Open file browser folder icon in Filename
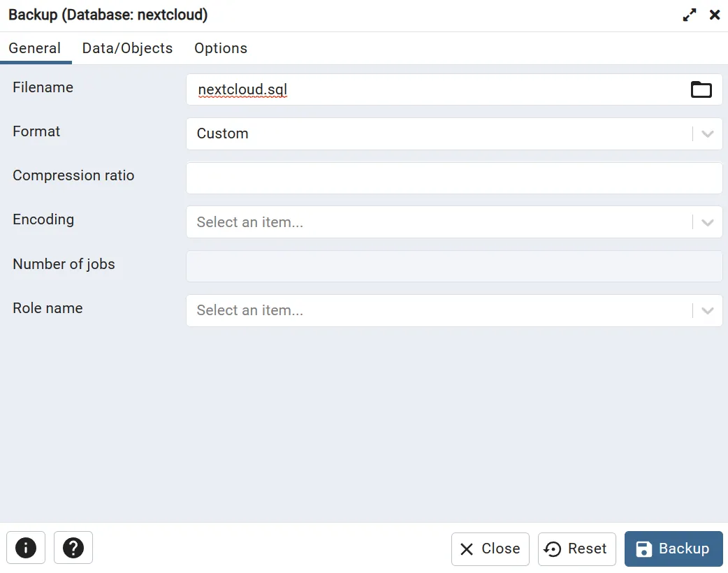 701,89
